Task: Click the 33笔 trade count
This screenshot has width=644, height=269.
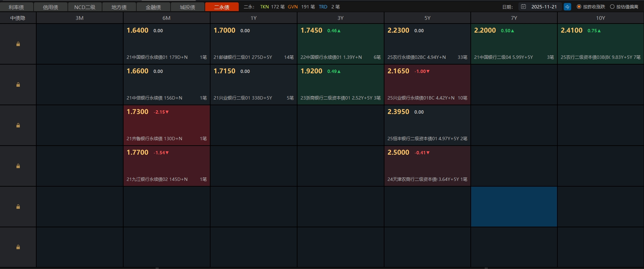Action: click(462, 57)
